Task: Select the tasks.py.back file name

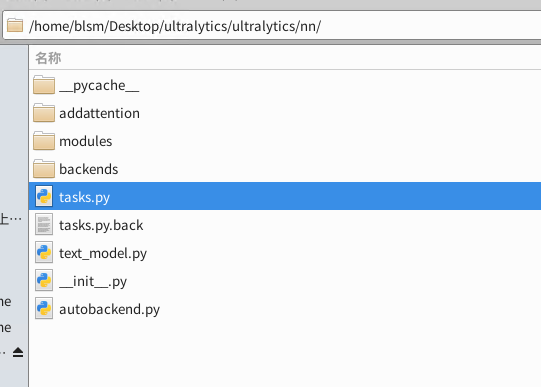Action: (x=101, y=225)
